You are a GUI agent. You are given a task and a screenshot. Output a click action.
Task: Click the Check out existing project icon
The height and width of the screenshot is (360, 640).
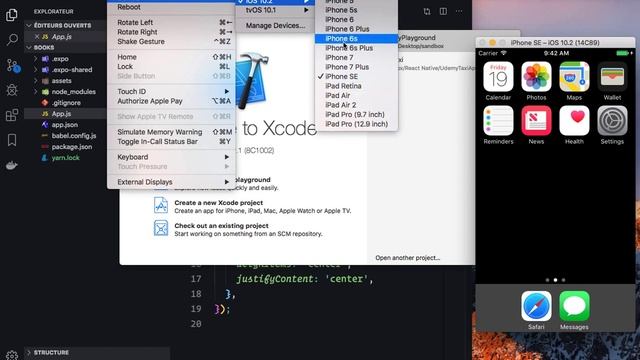tap(160, 228)
